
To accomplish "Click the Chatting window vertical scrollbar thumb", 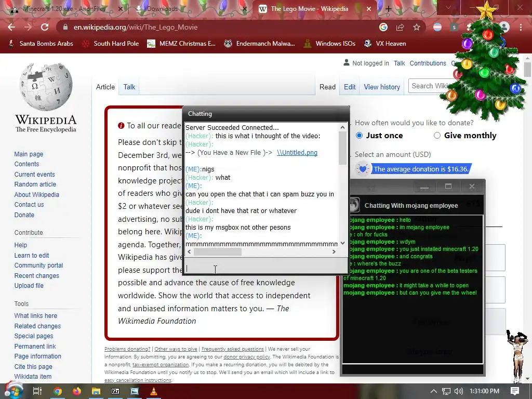I will (343, 148).
